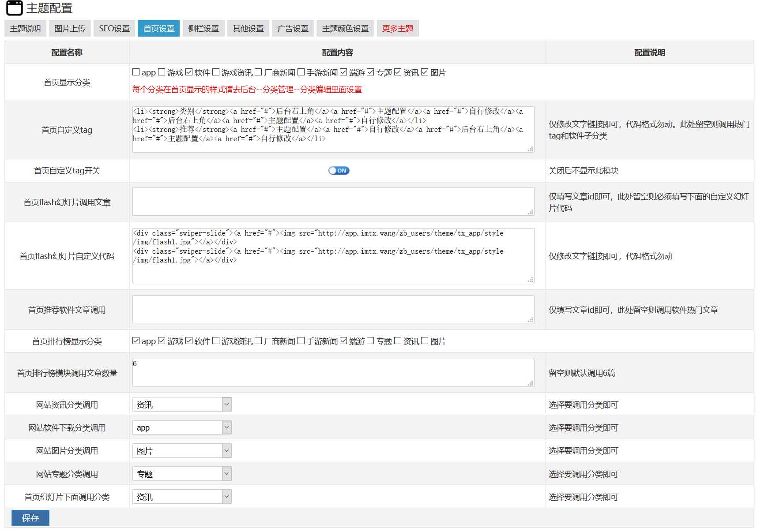Click the 首页排行榜模块调用文章数量 field
This screenshot has height=532, width=757.
pyautogui.click(x=333, y=373)
